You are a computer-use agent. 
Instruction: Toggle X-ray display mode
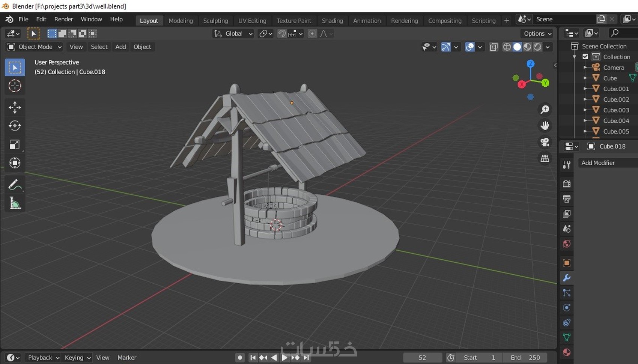494,47
